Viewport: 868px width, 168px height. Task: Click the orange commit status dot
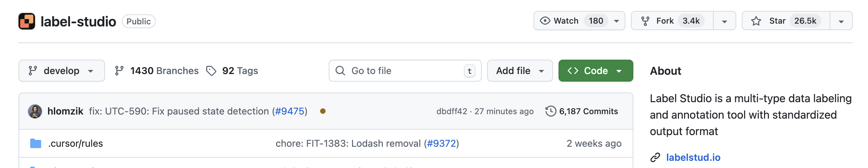point(322,111)
